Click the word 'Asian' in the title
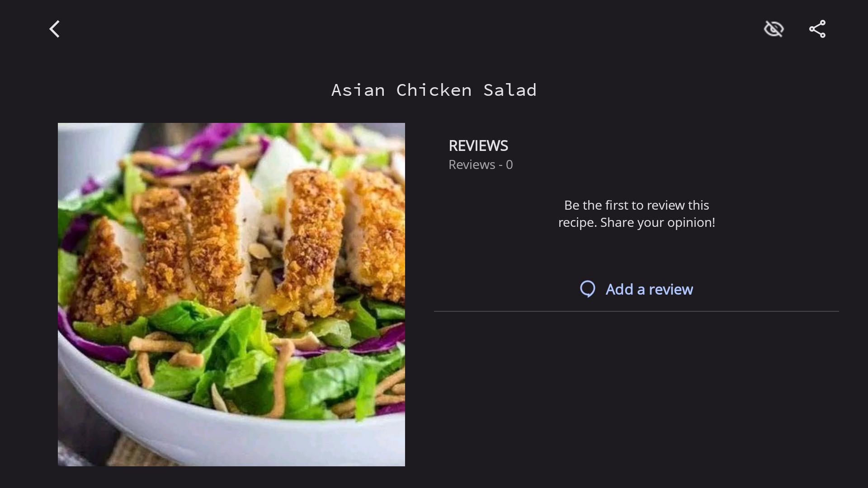The image size is (868, 488). point(358,90)
